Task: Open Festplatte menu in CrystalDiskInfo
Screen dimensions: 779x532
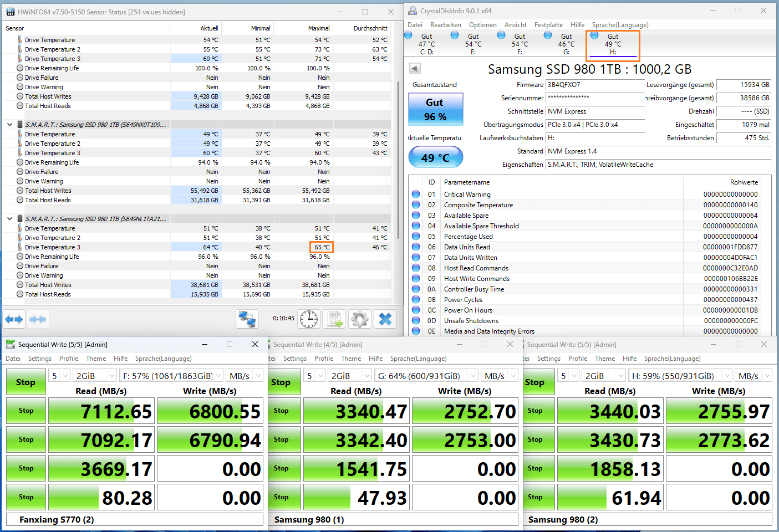Action: 548,25
